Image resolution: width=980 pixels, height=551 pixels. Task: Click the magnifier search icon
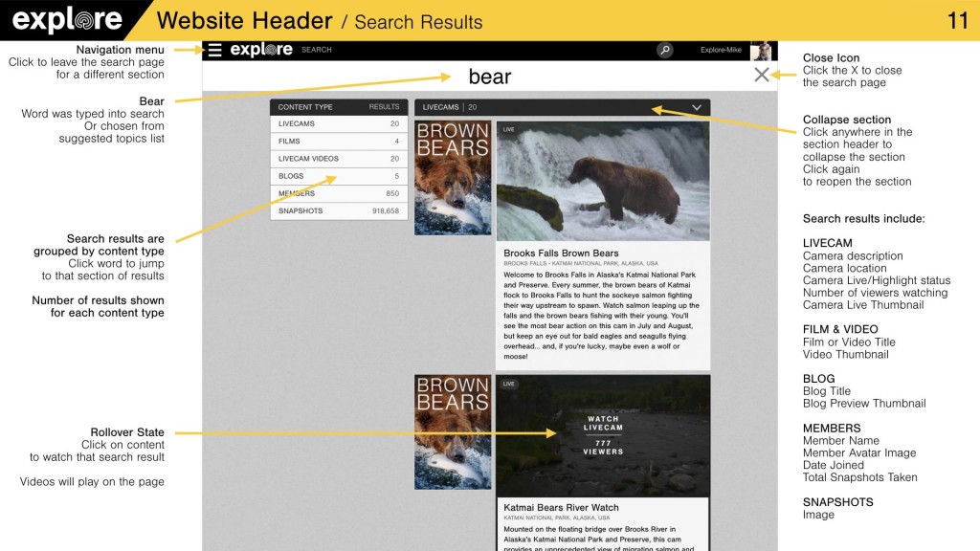tap(665, 50)
